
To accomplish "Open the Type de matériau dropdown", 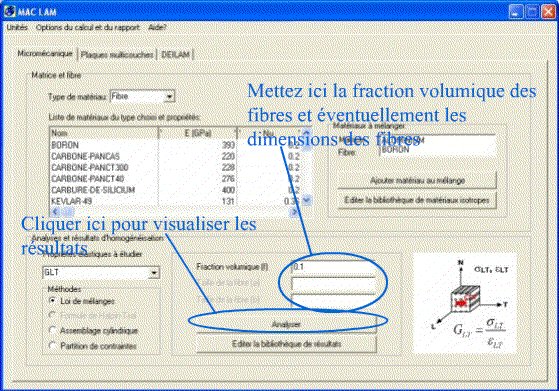I will [170, 97].
